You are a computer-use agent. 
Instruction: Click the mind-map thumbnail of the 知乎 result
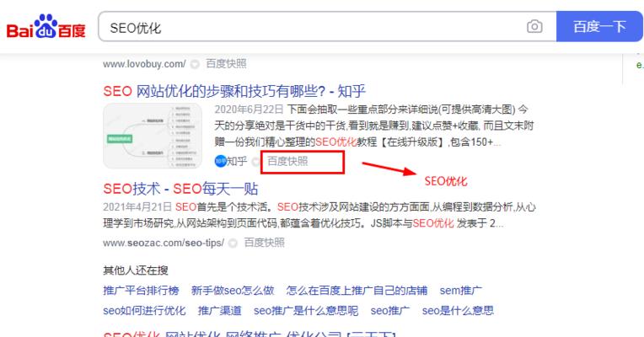pos(153,136)
